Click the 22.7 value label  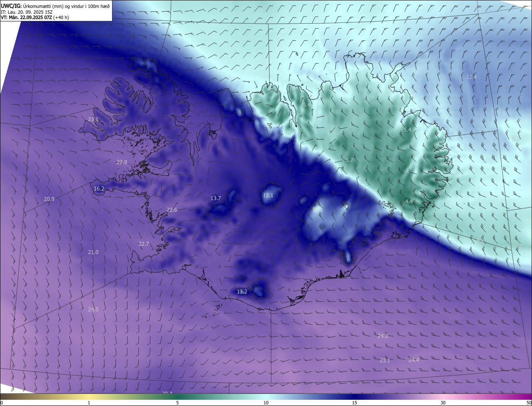click(143, 244)
